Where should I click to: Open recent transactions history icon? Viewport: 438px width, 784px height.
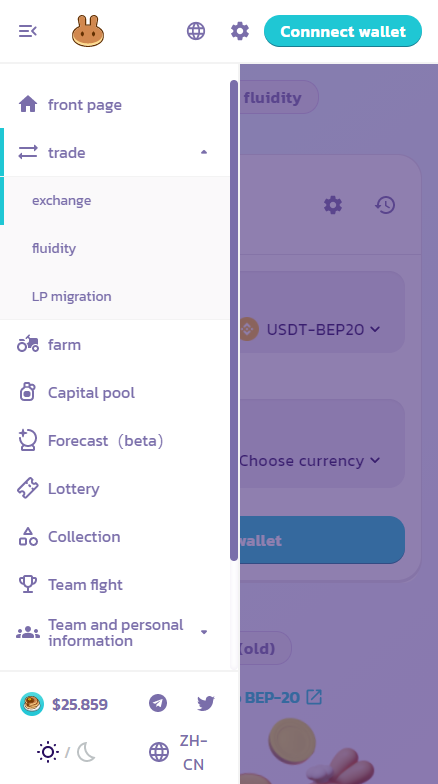pyautogui.click(x=385, y=205)
